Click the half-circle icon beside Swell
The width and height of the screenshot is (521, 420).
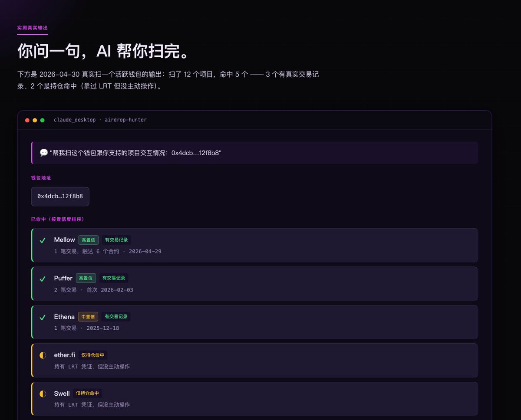point(43,394)
